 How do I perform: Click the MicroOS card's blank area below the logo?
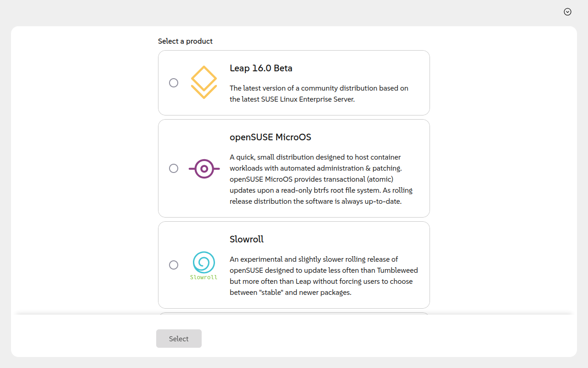[204, 198]
